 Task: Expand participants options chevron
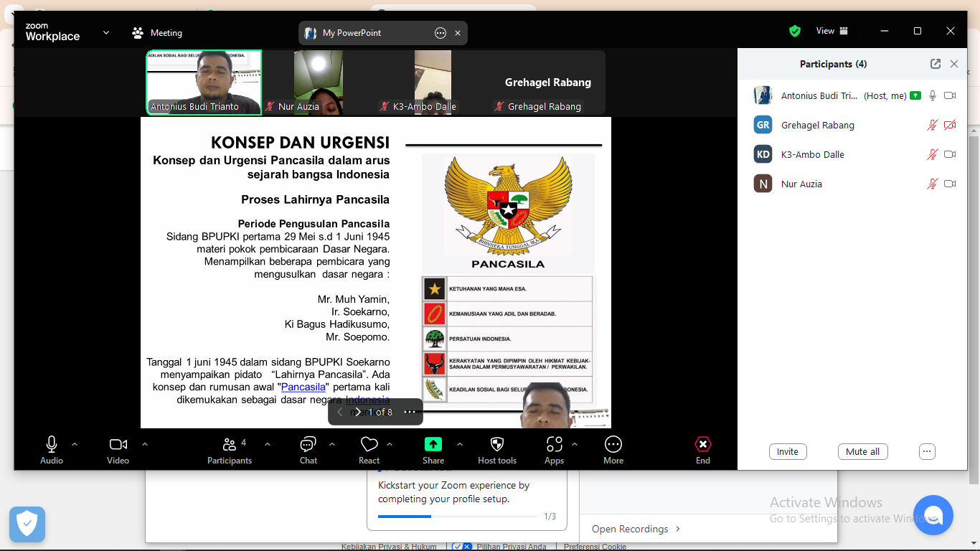[x=268, y=444]
